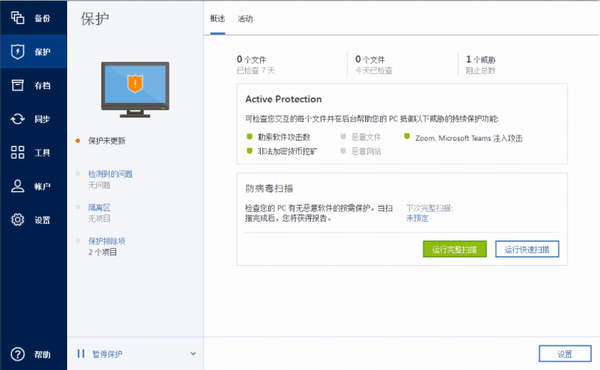The width and height of the screenshot is (600, 370).
Task: Click the green 运行完整扫描 button
Action: coord(455,249)
